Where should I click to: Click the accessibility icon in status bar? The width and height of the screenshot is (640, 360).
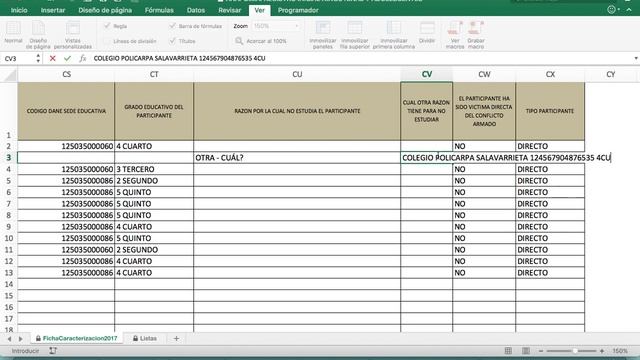[x=53, y=351]
